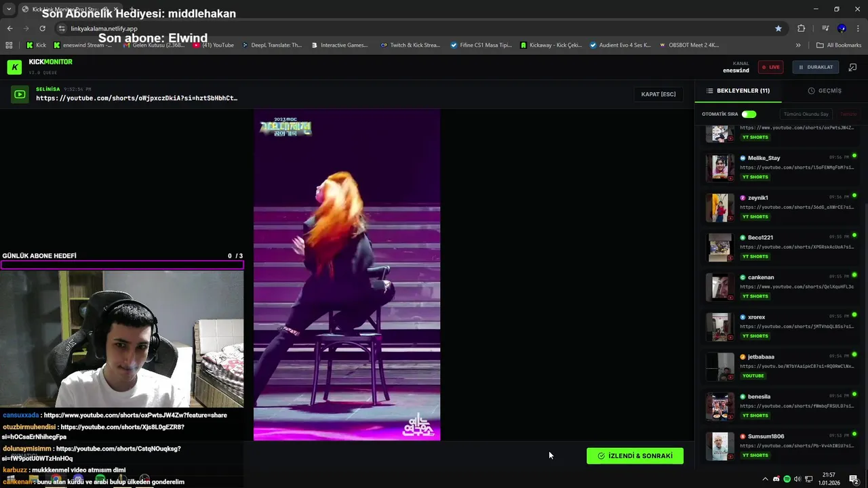Click the Sumsum1806 username in queue

pos(766,436)
